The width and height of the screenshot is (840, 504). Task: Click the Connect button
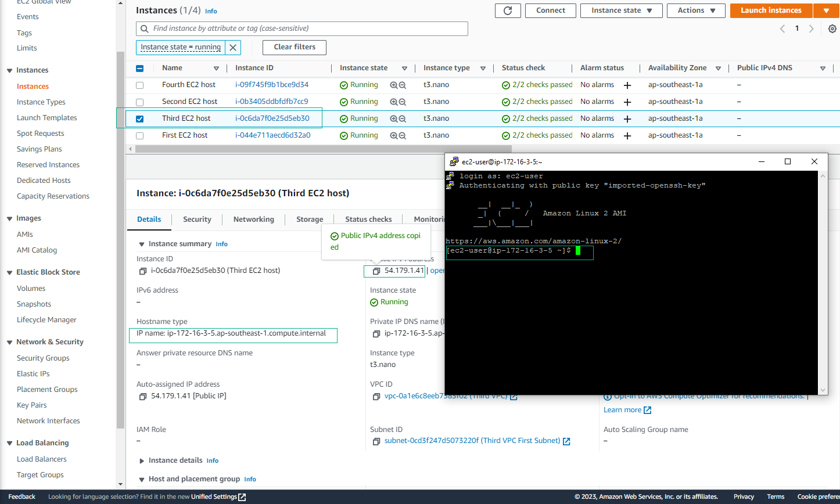point(550,10)
